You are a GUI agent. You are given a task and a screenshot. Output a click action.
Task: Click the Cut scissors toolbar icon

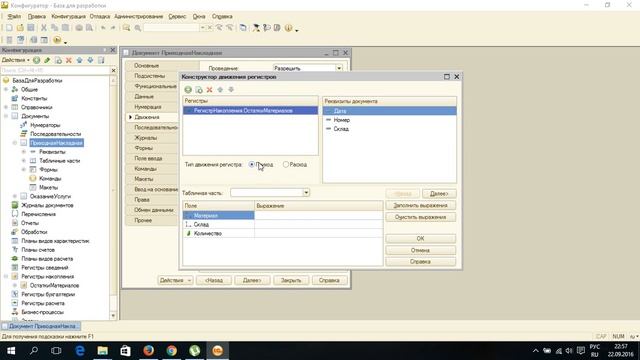[44, 28]
